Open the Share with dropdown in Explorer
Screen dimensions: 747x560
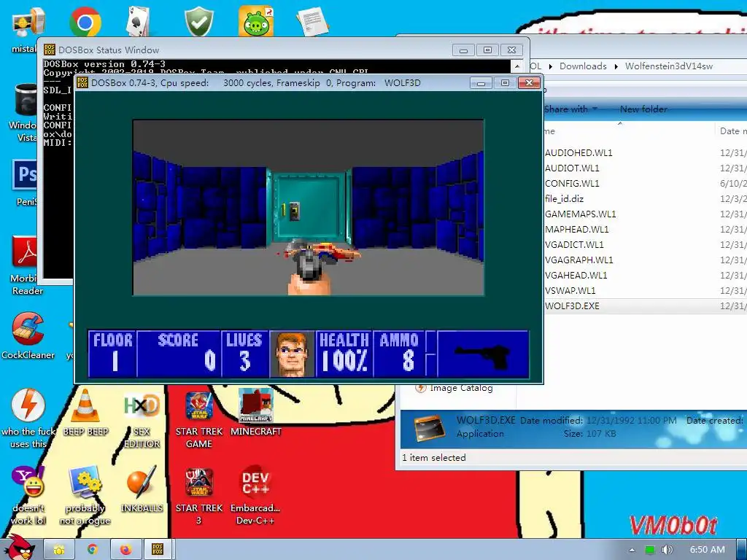tap(570, 109)
